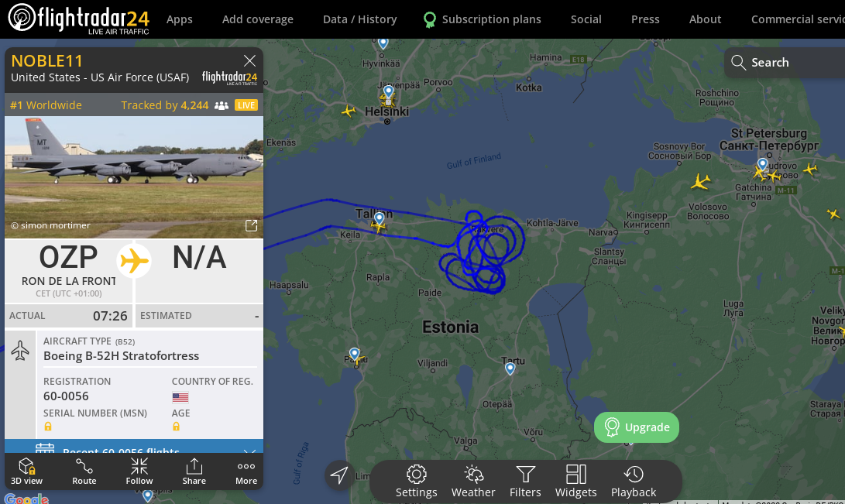The width and height of the screenshot is (845, 504).
Task: Follow the NOBLE11 aircraft
Action: [x=139, y=471]
